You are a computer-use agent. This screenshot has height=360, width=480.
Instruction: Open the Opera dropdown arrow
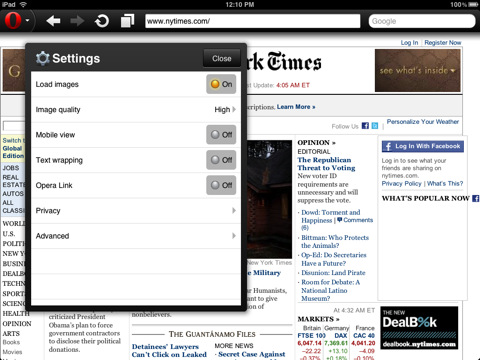click(x=27, y=21)
